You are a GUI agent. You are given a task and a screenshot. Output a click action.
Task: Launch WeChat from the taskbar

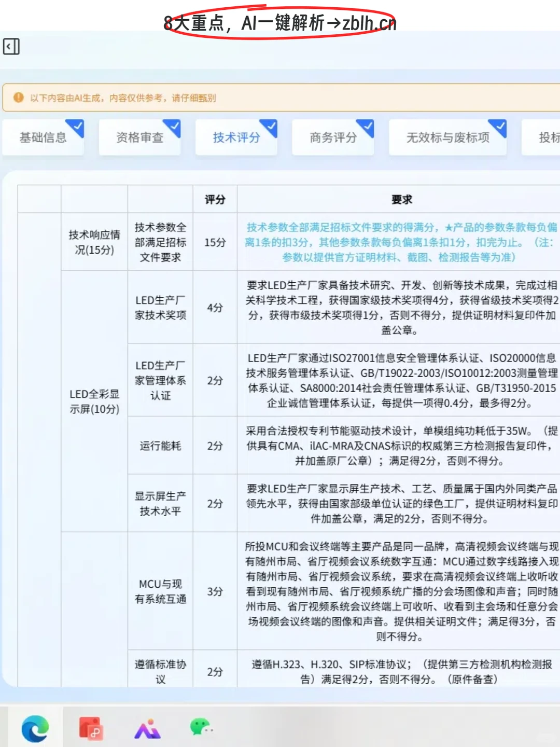click(x=202, y=728)
